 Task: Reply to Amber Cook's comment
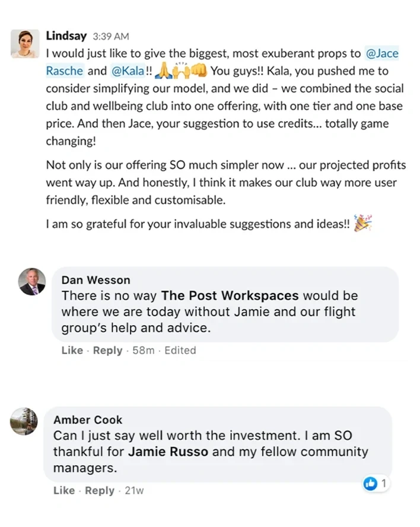coord(100,490)
